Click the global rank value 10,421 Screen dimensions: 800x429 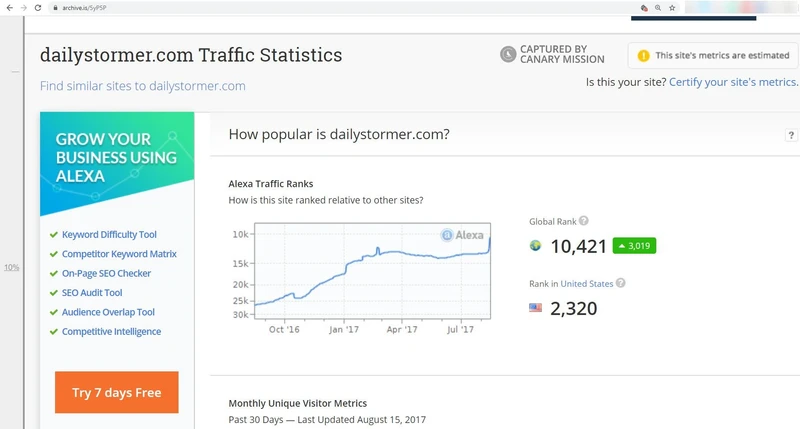pos(579,246)
